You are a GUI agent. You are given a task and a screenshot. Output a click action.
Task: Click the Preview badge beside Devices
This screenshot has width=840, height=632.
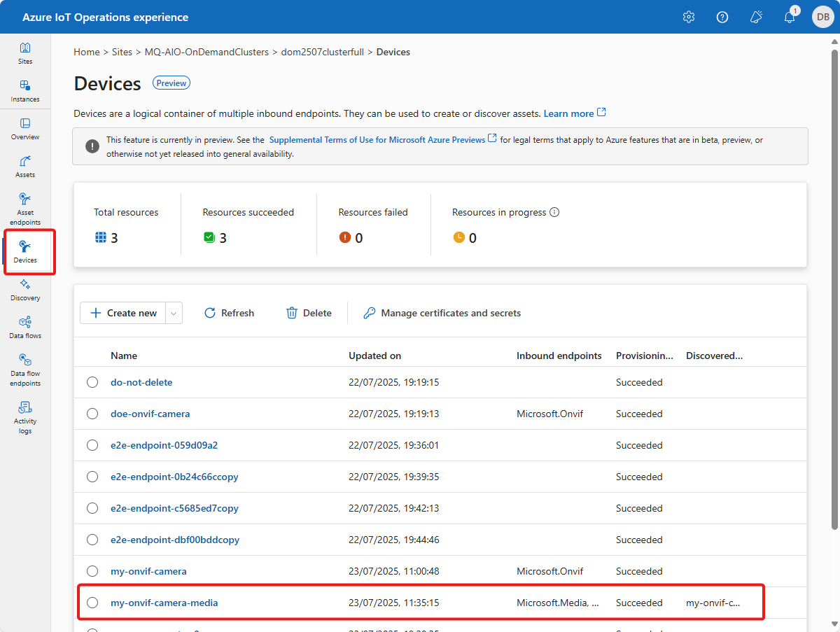tap(171, 83)
